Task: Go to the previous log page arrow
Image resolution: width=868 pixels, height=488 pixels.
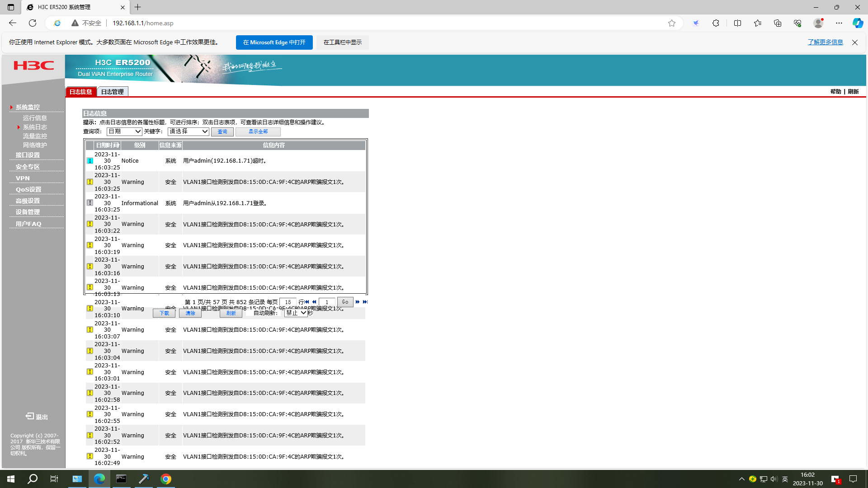Action: tap(314, 302)
